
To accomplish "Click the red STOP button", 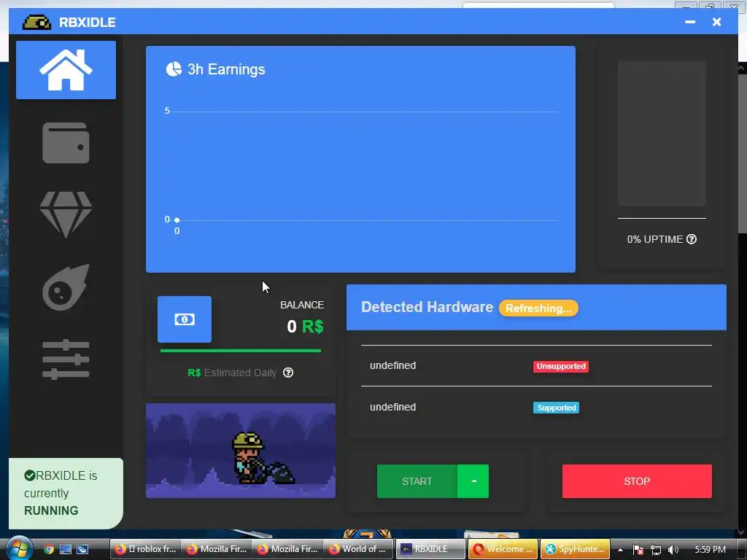I will coord(637,481).
